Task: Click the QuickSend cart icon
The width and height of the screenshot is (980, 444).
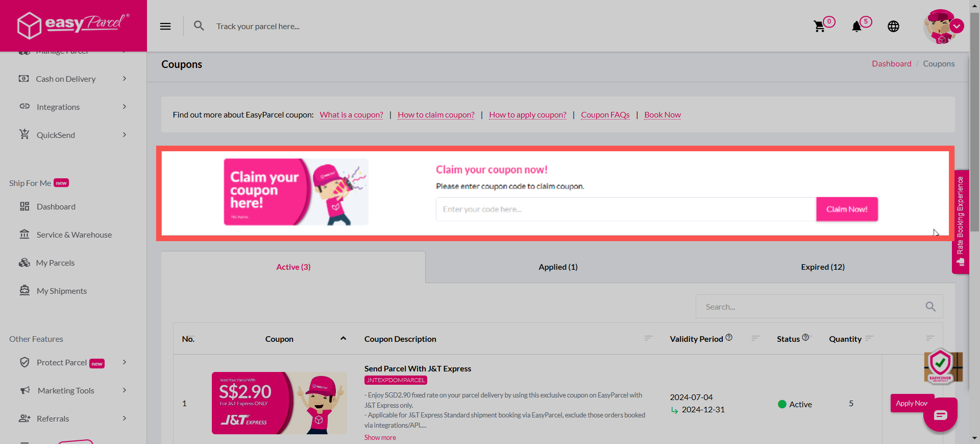Action: pyautogui.click(x=24, y=134)
